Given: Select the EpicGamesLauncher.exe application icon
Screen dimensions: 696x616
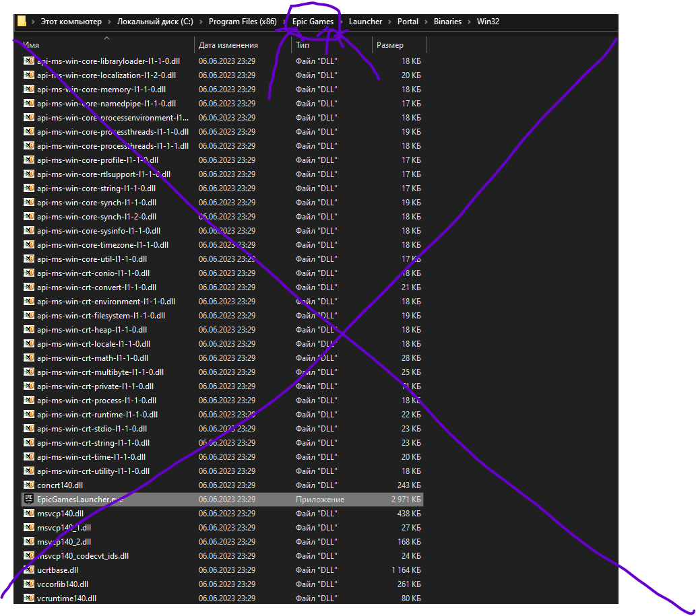Looking at the screenshot, I should [29, 499].
